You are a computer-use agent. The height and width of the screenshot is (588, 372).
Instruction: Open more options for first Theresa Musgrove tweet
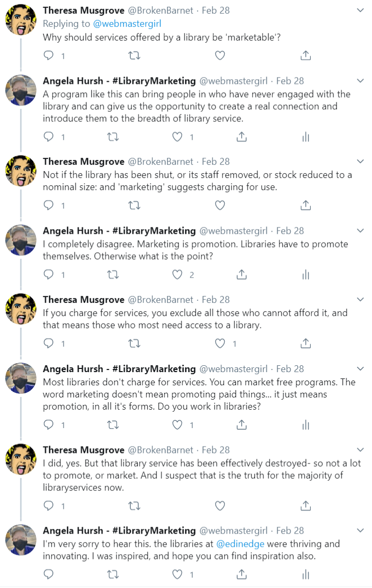tap(360, 11)
